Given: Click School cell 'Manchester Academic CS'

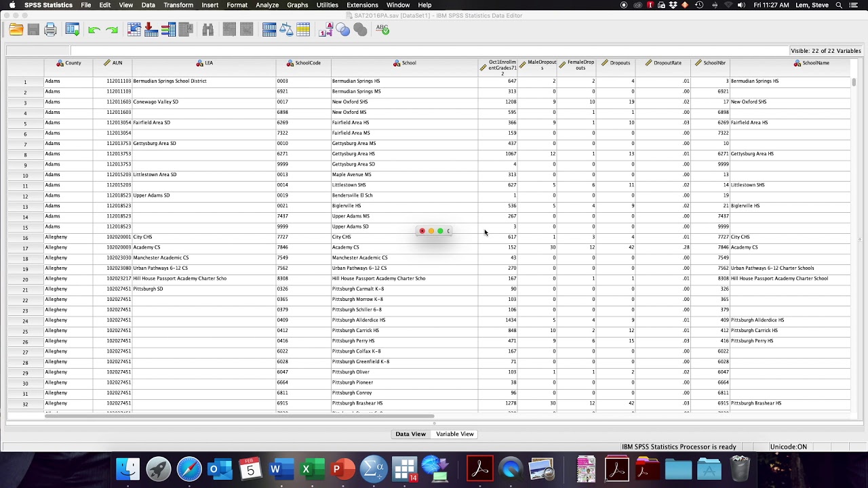Looking at the screenshot, I should click(404, 258).
